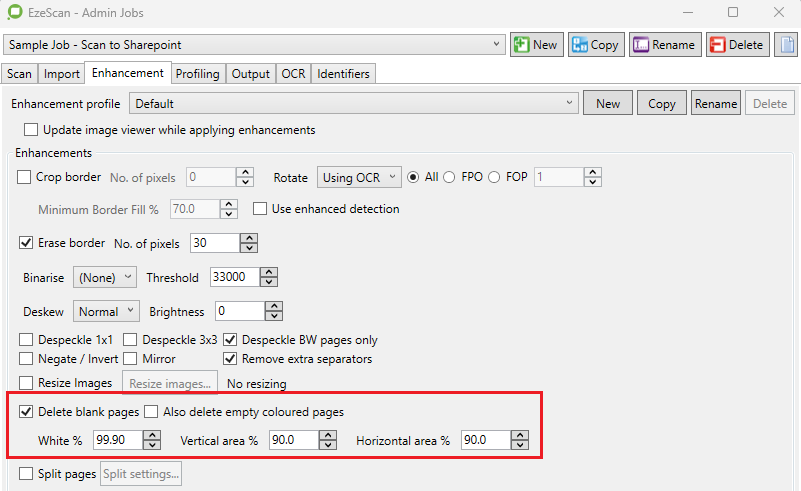Click the New job button with plus icon

535,45
